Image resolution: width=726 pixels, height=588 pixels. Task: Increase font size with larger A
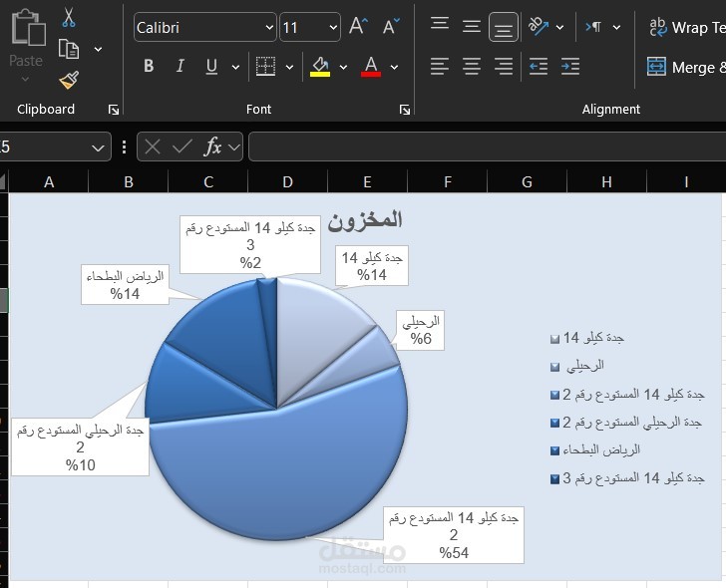point(358,27)
